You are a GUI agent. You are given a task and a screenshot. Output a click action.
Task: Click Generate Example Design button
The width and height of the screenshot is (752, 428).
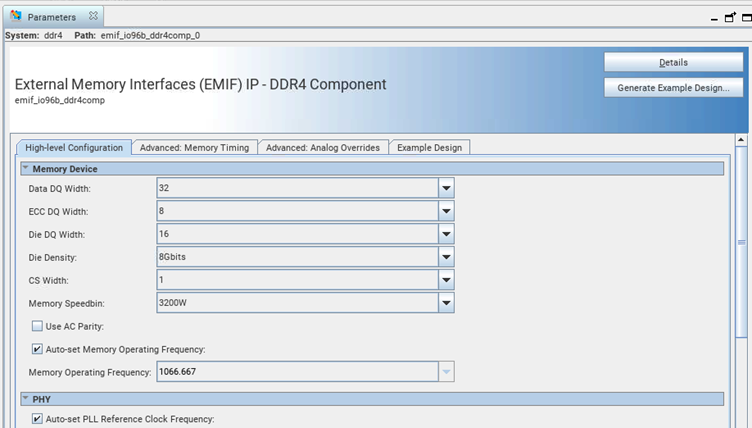tap(673, 88)
